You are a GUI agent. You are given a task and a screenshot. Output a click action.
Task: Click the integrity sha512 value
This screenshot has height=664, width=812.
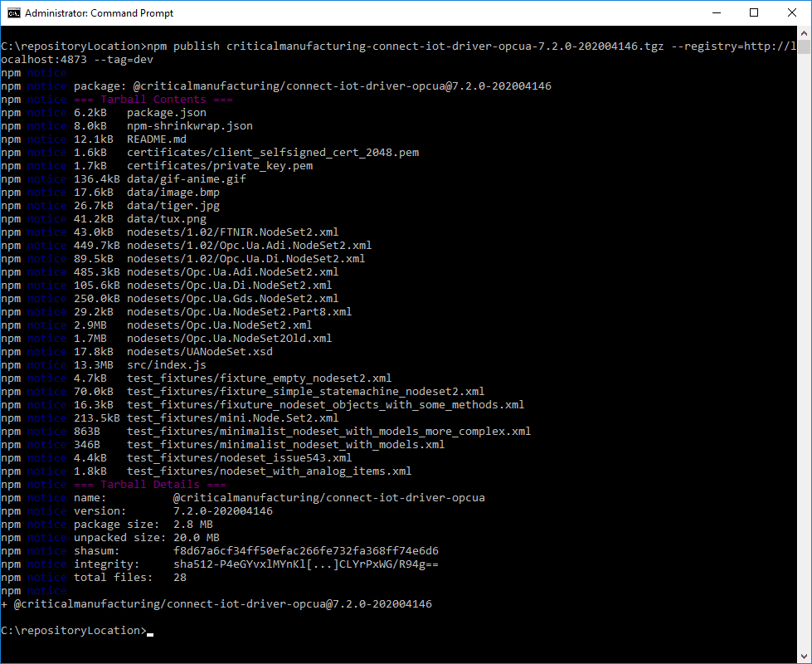(x=305, y=564)
